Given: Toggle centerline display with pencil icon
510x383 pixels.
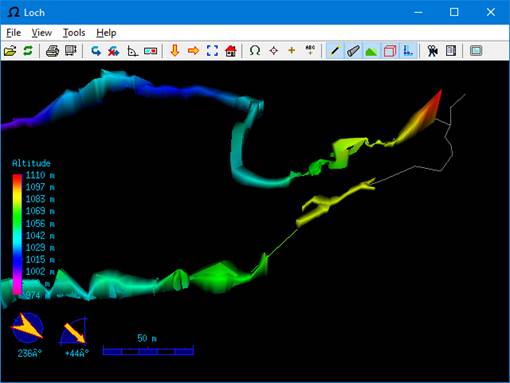Looking at the screenshot, I should click(335, 51).
